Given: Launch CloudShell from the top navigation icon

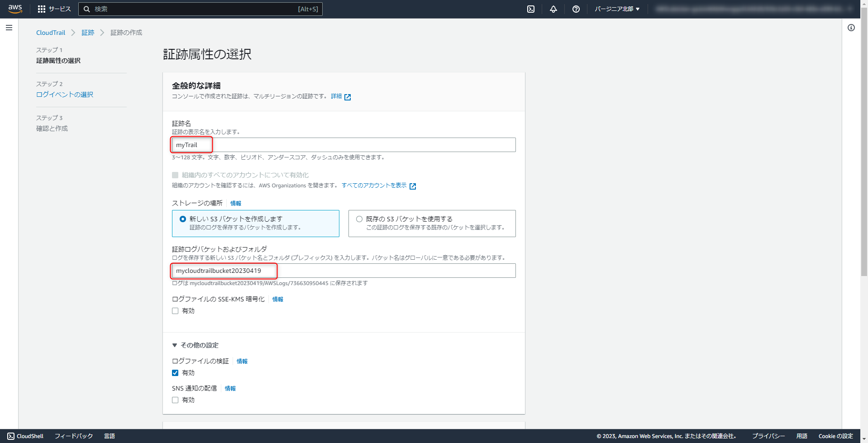Looking at the screenshot, I should pyautogui.click(x=530, y=9).
